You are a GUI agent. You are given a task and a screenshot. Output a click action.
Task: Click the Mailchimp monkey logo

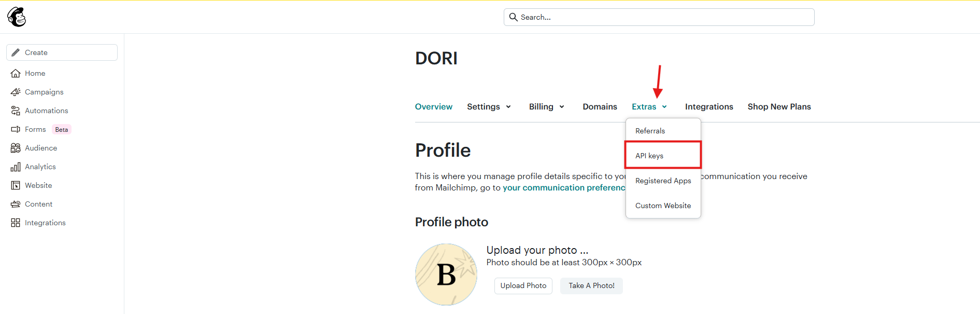tap(17, 17)
